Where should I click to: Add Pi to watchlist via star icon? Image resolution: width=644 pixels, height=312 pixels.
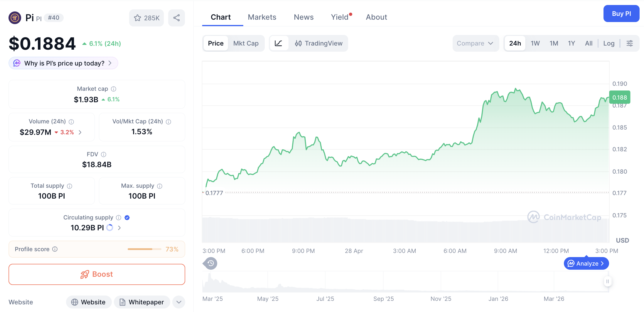tap(138, 18)
